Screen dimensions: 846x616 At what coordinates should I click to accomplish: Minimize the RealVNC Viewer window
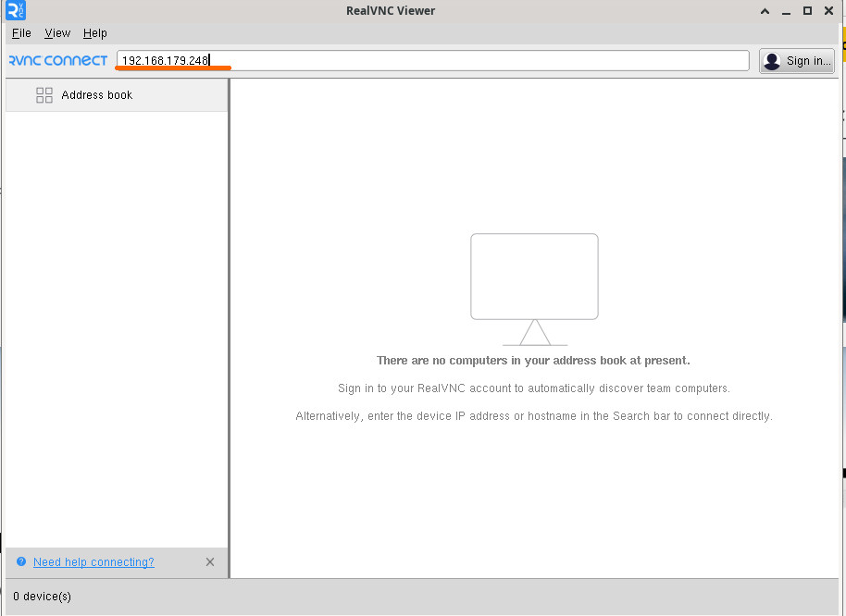pyautogui.click(x=786, y=11)
